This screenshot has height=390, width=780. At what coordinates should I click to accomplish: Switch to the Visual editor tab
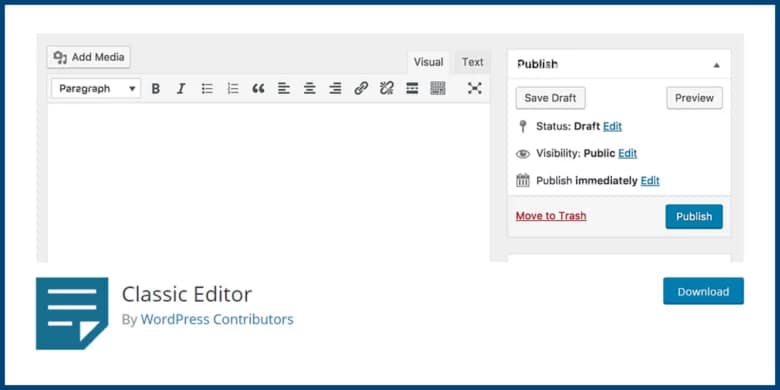tap(428, 62)
